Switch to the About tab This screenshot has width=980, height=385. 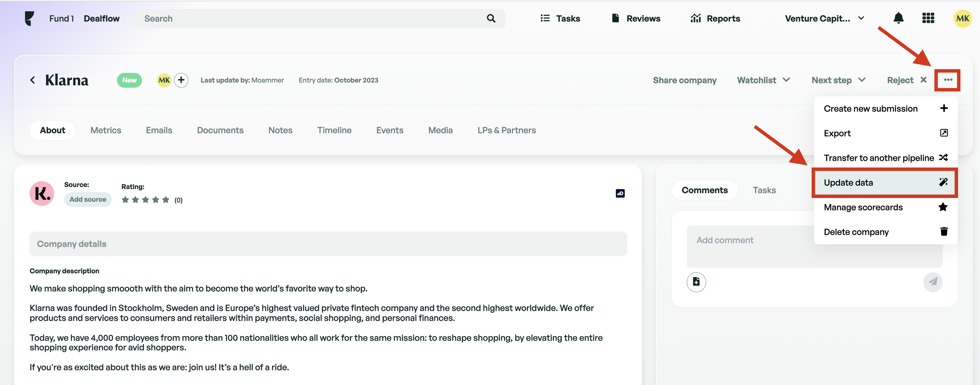click(52, 130)
